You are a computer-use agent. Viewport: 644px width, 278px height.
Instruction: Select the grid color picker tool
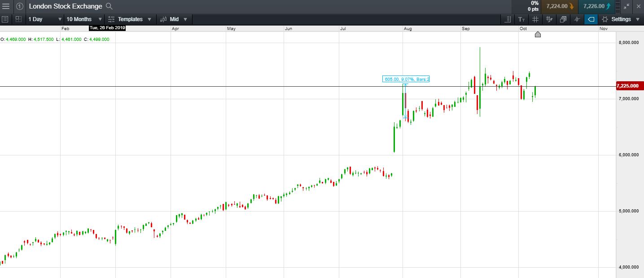coord(549,19)
